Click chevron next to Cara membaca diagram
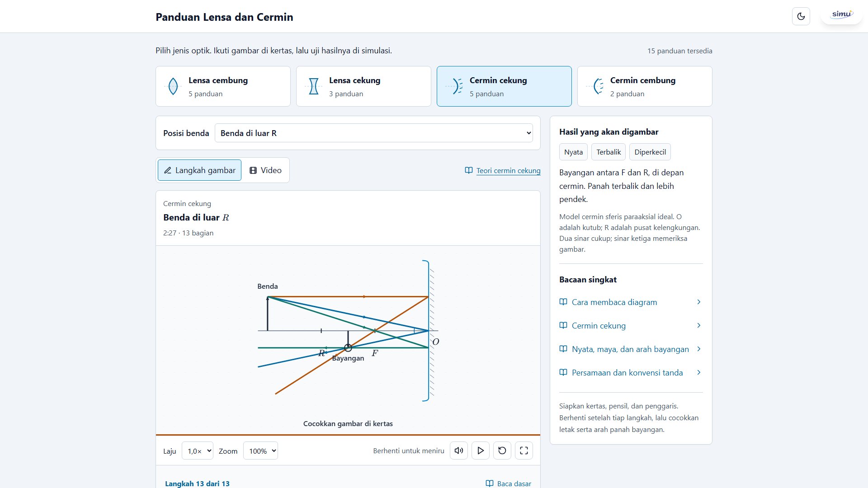The width and height of the screenshot is (868, 488). point(698,302)
